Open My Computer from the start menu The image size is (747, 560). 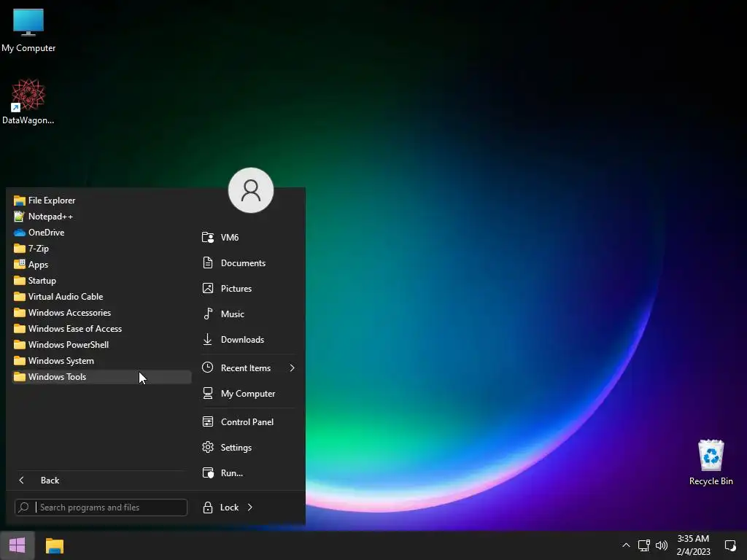[x=249, y=393]
